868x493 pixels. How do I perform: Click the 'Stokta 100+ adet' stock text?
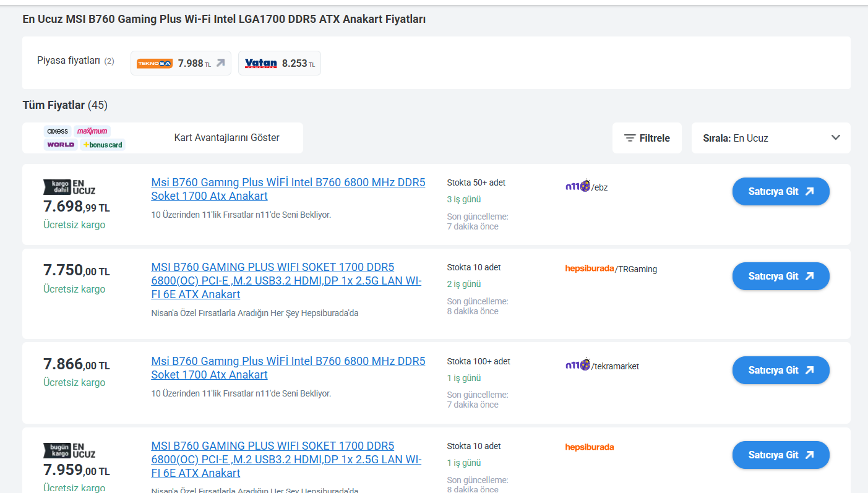point(479,361)
